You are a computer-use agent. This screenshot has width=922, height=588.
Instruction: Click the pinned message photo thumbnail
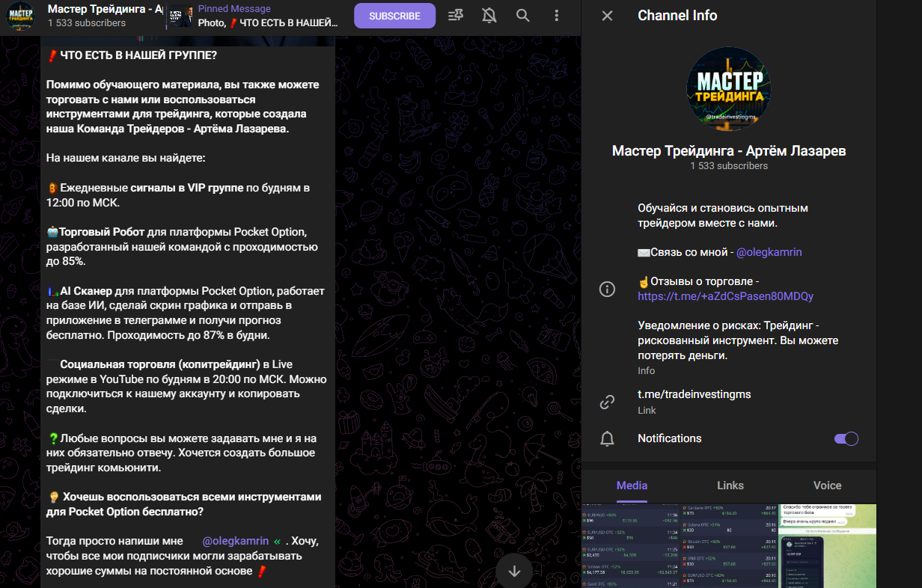pos(180,16)
